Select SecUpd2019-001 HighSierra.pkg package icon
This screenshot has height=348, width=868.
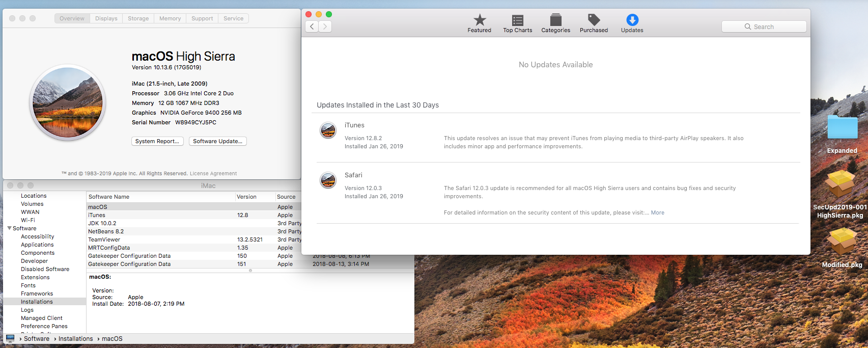pos(840,184)
